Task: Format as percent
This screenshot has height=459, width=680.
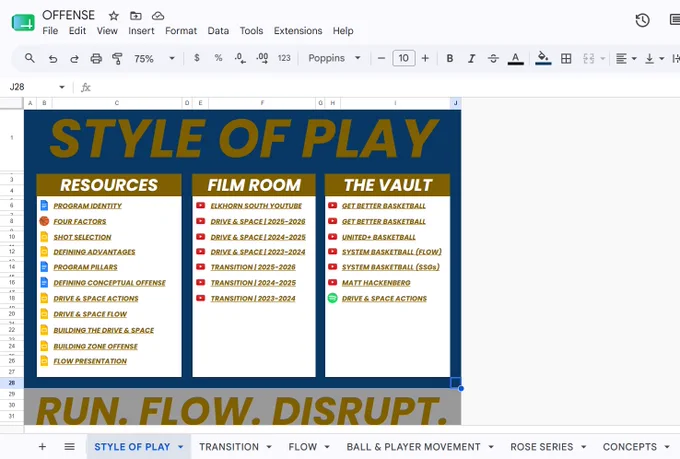Action: tap(218, 58)
